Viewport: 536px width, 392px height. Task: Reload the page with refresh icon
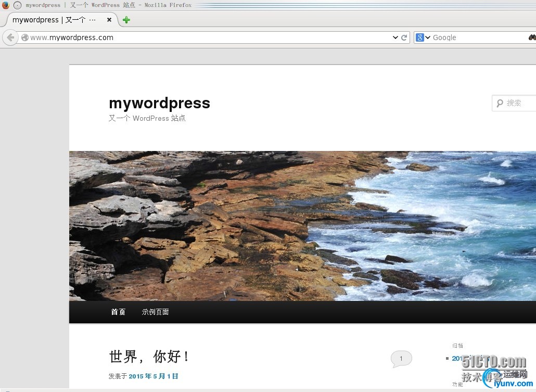coord(404,37)
